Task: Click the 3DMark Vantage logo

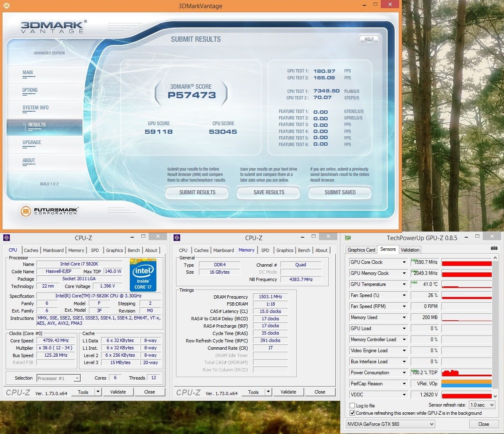Action: [x=54, y=27]
